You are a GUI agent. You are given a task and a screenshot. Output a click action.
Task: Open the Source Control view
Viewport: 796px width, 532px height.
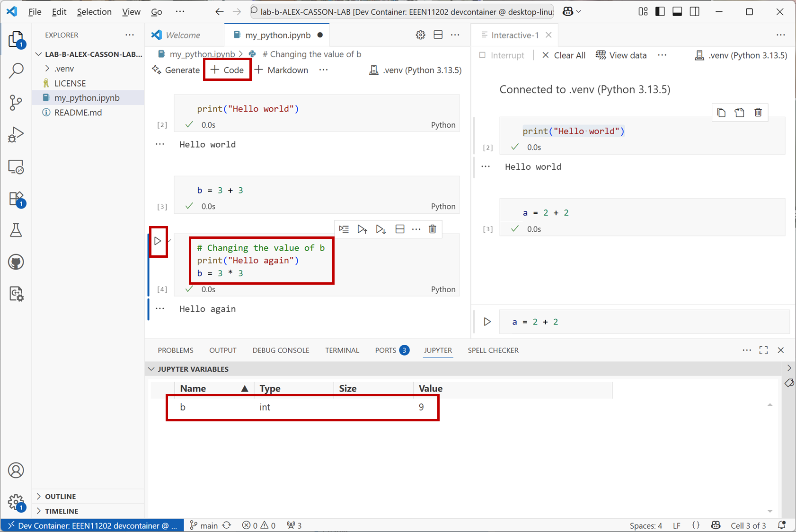pos(16,102)
